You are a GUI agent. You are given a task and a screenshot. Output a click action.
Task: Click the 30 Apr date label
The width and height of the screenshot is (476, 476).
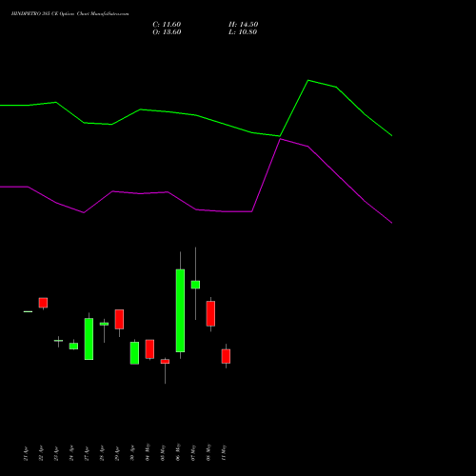pyautogui.click(x=132, y=453)
